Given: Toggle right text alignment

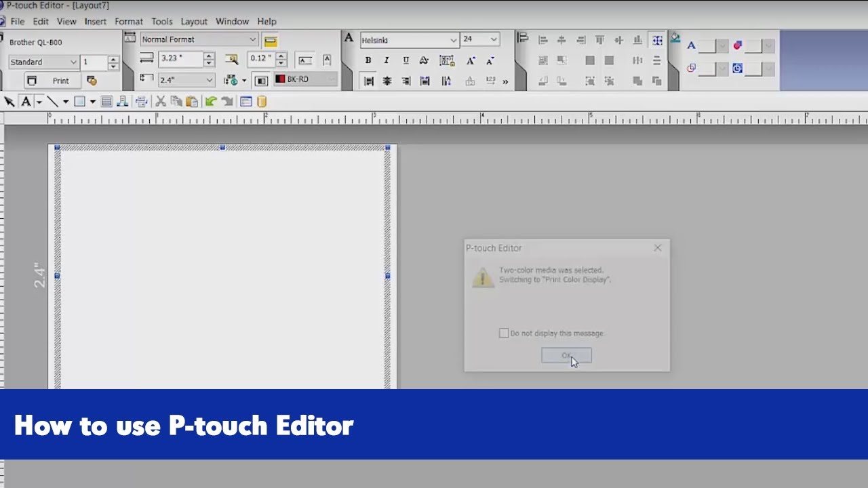Looking at the screenshot, I should [x=406, y=81].
